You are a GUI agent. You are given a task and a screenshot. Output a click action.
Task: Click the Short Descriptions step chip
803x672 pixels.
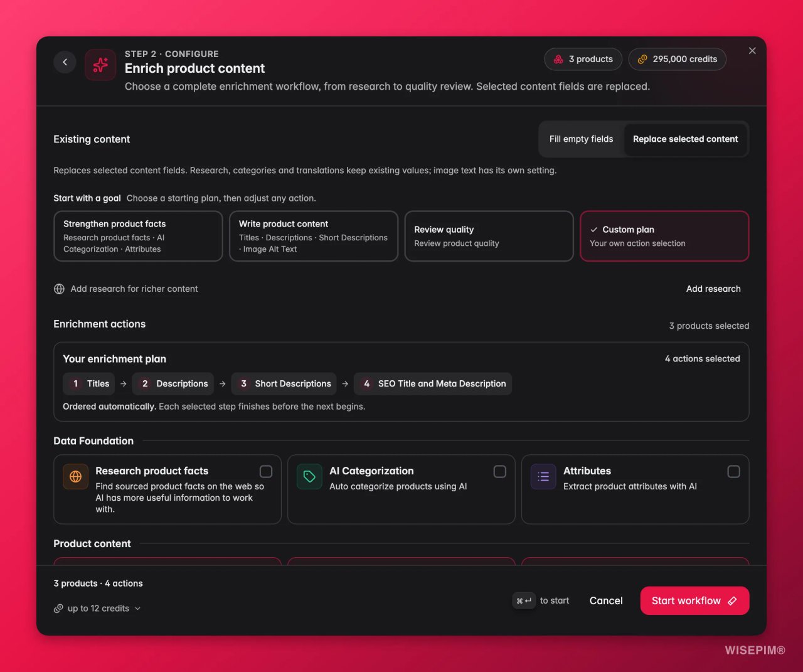tap(284, 384)
